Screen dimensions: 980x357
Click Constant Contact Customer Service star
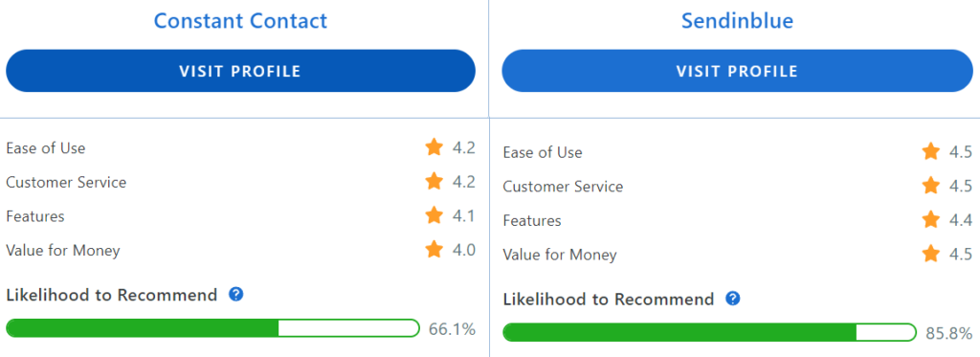(434, 181)
